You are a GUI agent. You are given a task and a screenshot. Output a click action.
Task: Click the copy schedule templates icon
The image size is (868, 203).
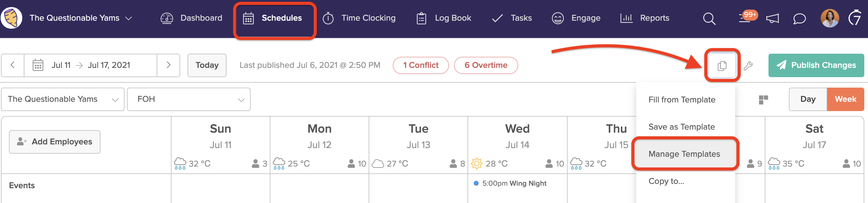click(x=722, y=65)
